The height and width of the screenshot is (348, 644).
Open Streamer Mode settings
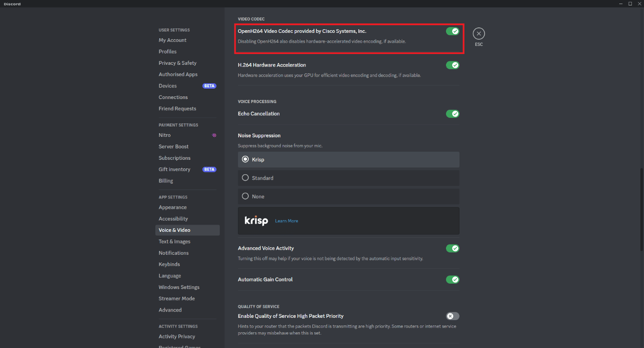click(x=177, y=298)
